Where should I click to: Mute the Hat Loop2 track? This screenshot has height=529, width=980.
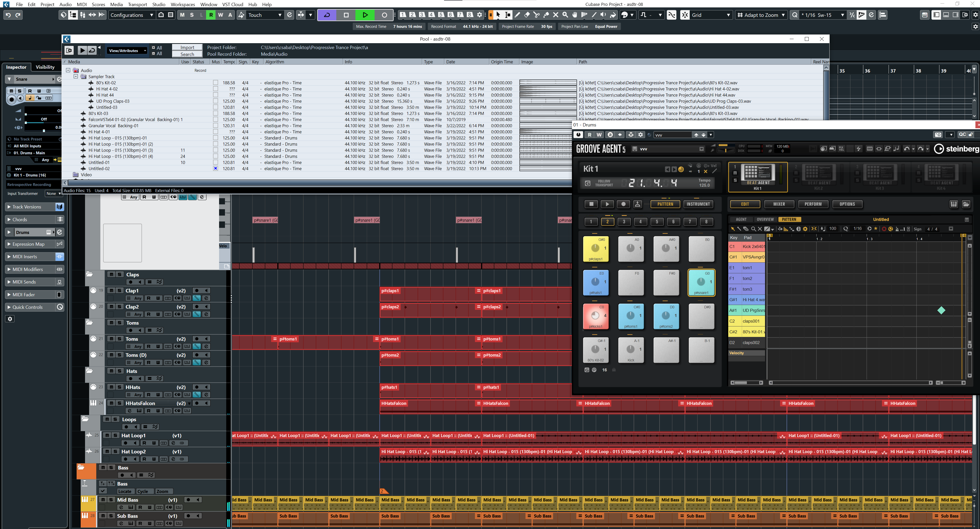click(107, 451)
